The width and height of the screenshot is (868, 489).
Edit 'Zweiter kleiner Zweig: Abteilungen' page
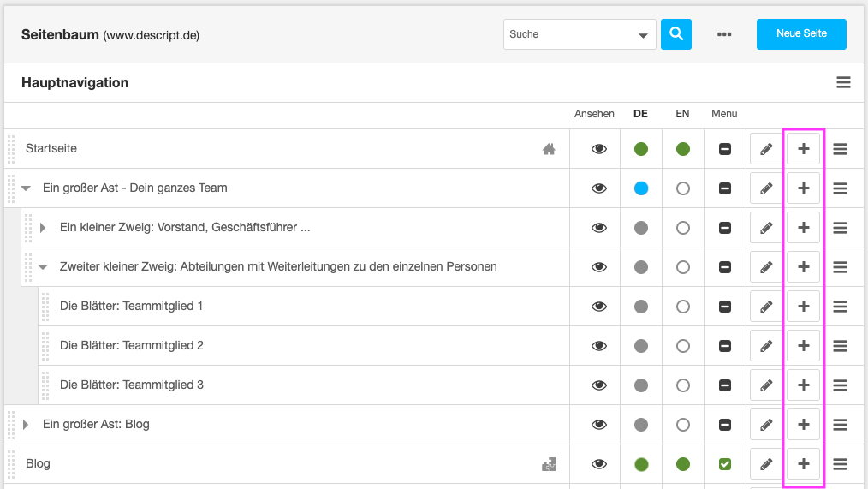coord(766,267)
